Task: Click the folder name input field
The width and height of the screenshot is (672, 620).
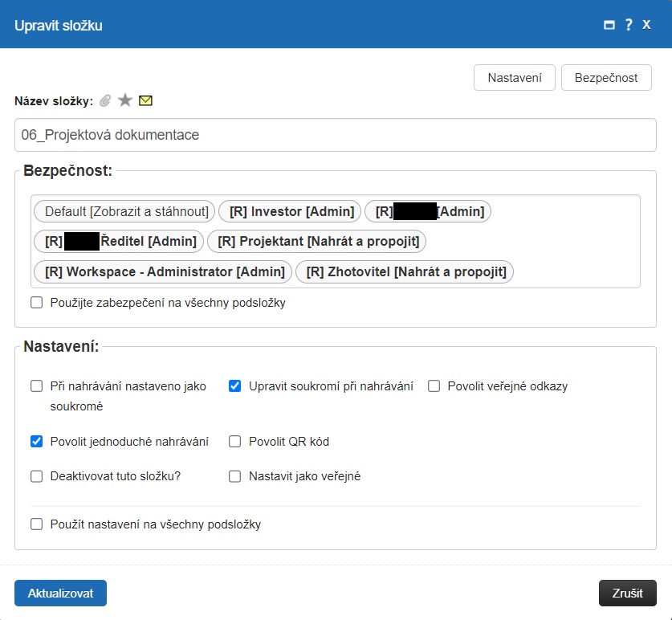Action: click(335, 135)
